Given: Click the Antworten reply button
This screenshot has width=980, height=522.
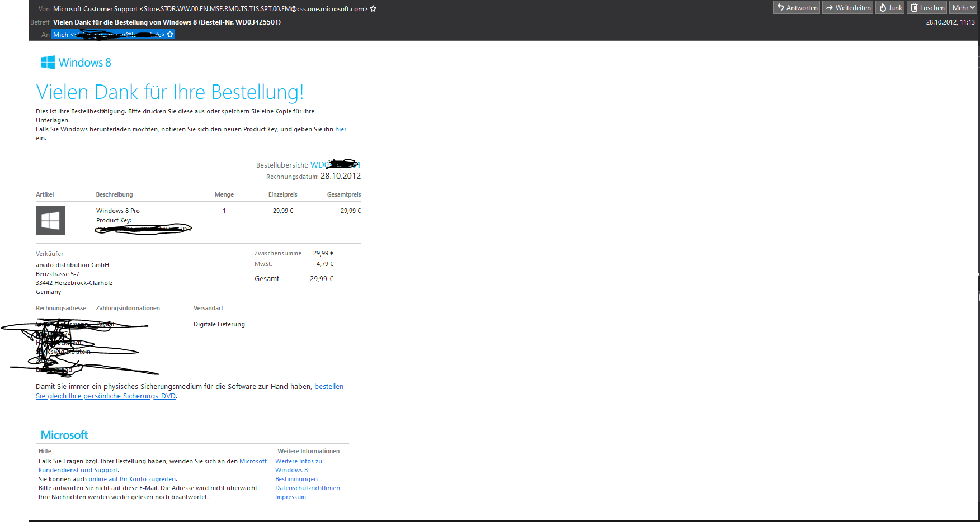Looking at the screenshot, I should pos(797,7).
